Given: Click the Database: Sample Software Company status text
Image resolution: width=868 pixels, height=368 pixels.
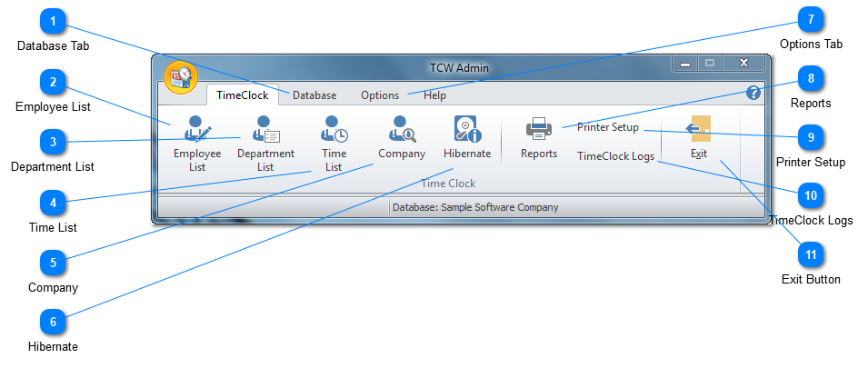Looking at the screenshot, I should pos(475,207).
